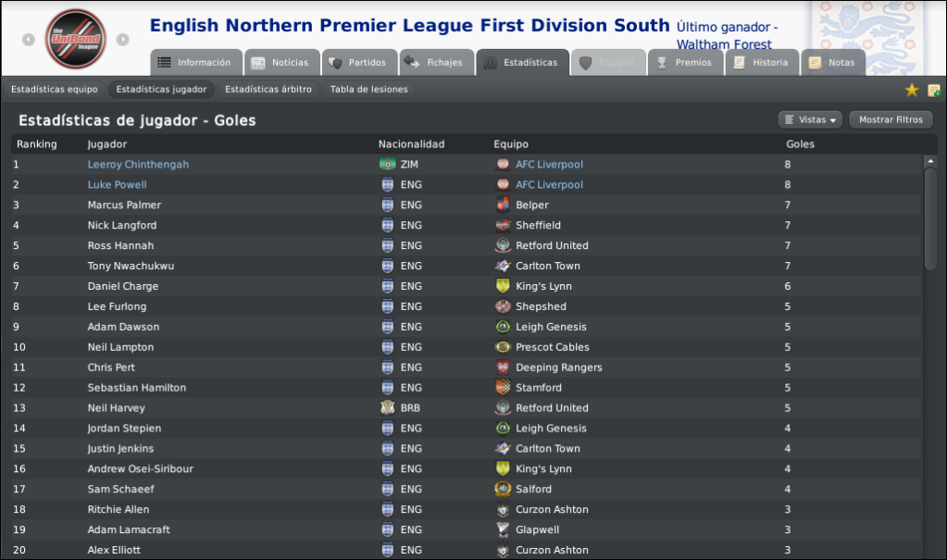Open Luke Powell's AFC Liverpool team link
The width and height of the screenshot is (947, 560).
click(549, 184)
